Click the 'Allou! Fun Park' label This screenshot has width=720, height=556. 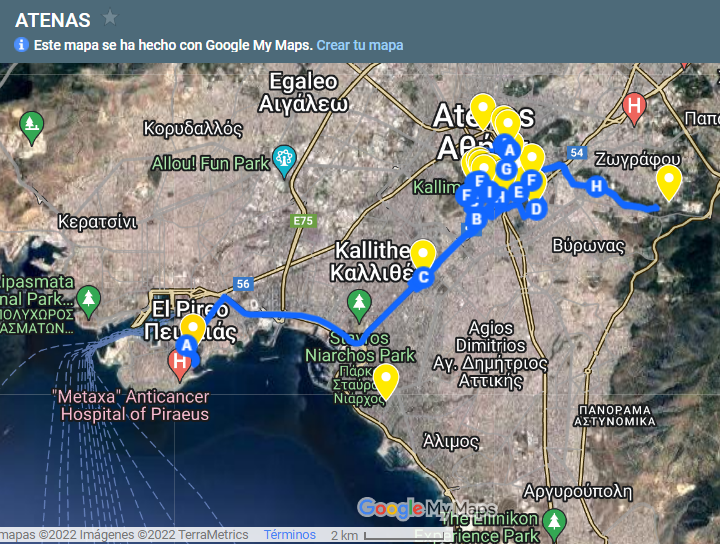(210, 163)
